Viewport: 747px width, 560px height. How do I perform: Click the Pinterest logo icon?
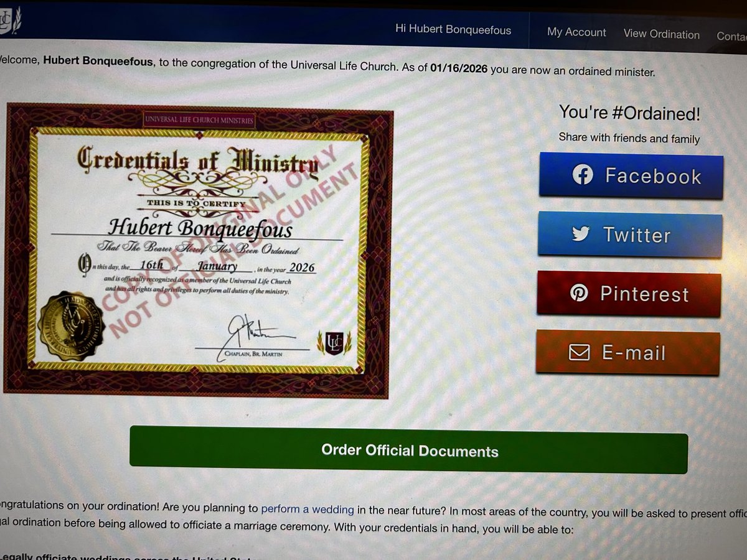click(x=580, y=293)
